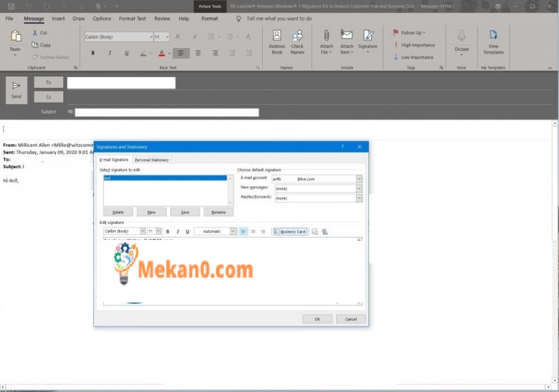The height and width of the screenshot is (392, 559).
Task: Click New to create a signature
Action: (x=151, y=212)
